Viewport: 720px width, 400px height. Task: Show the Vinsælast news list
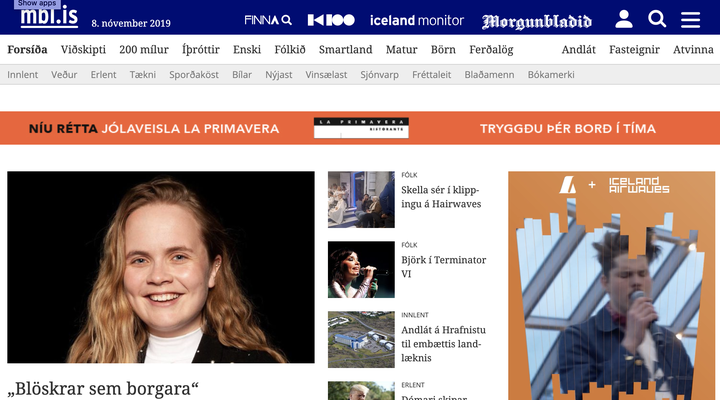click(x=326, y=74)
